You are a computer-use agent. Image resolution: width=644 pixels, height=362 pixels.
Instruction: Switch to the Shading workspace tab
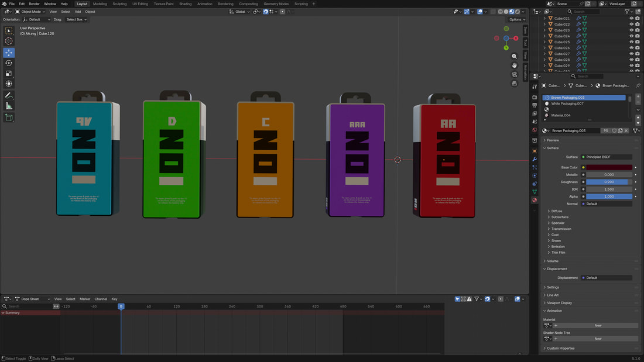point(185,4)
